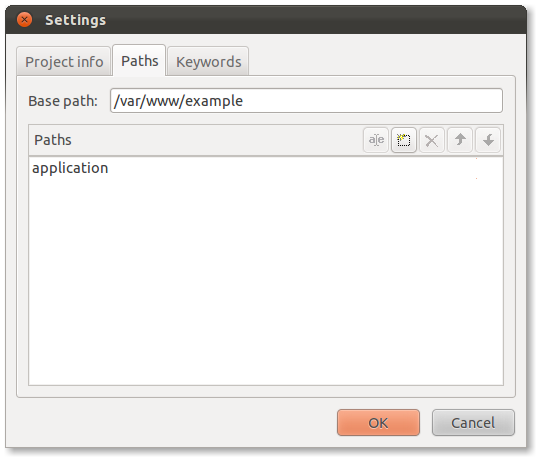Select the Paths tab

coord(139,61)
